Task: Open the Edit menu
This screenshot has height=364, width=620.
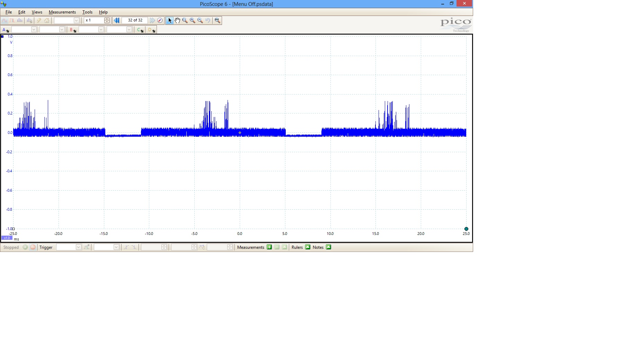Action: click(x=22, y=12)
